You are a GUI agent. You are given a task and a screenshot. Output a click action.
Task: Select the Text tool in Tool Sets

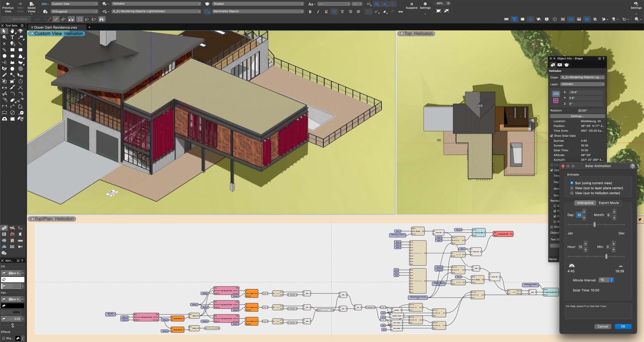(12, 37)
